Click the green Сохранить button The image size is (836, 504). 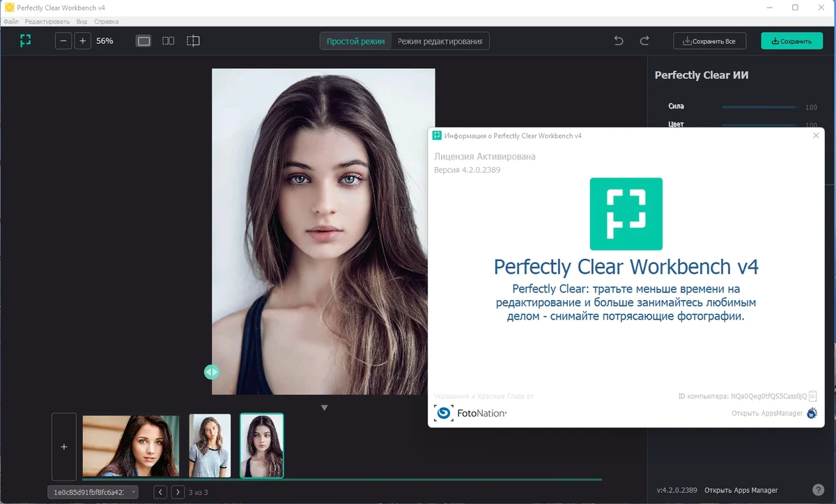click(791, 41)
